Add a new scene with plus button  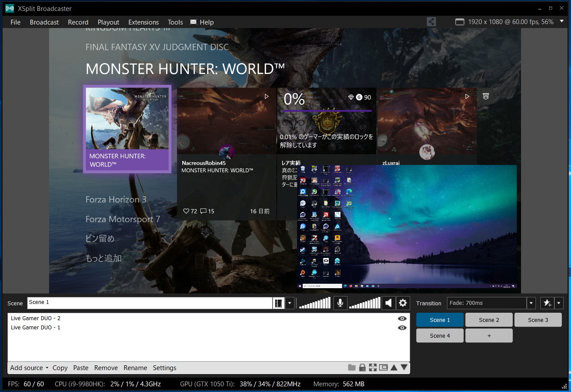tap(489, 335)
